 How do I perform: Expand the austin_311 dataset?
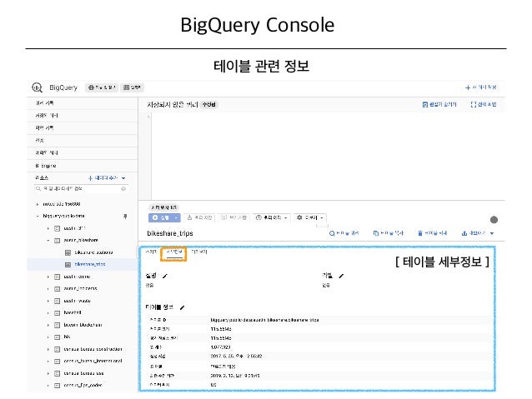pos(48,228)
